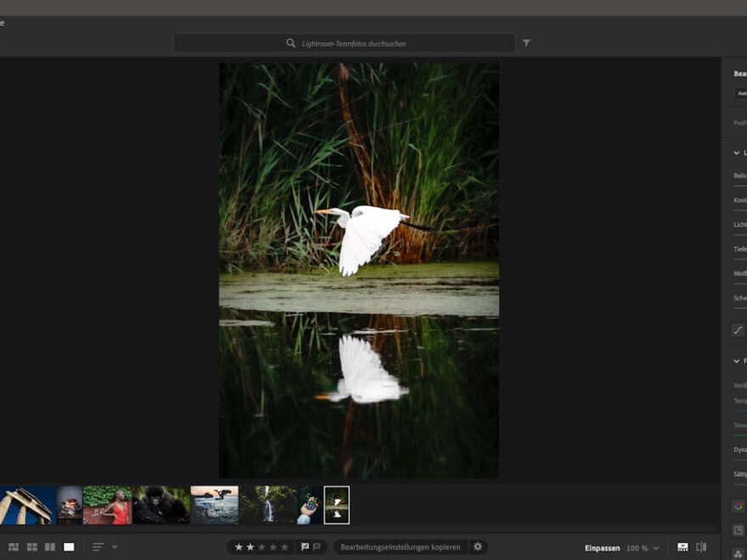
Task: Open the sort order dropdown chevron
Action: tap(115, 546)
